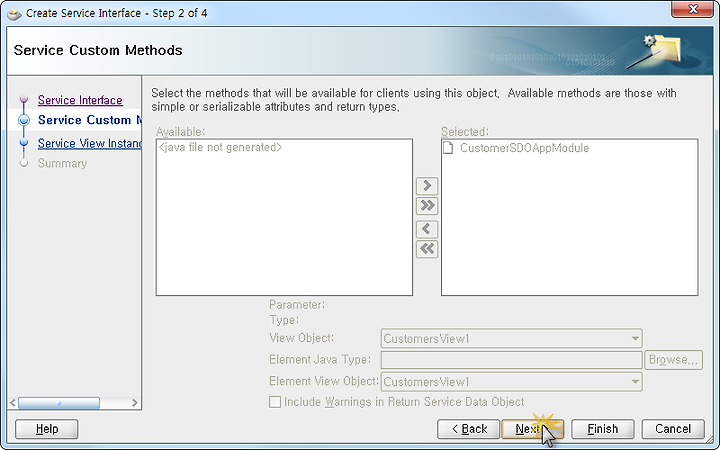Image resolution: width=720 pixels, height=450 pixels.
Task: Select '<java file not generated>' in Available list
Action: (220, 147)
